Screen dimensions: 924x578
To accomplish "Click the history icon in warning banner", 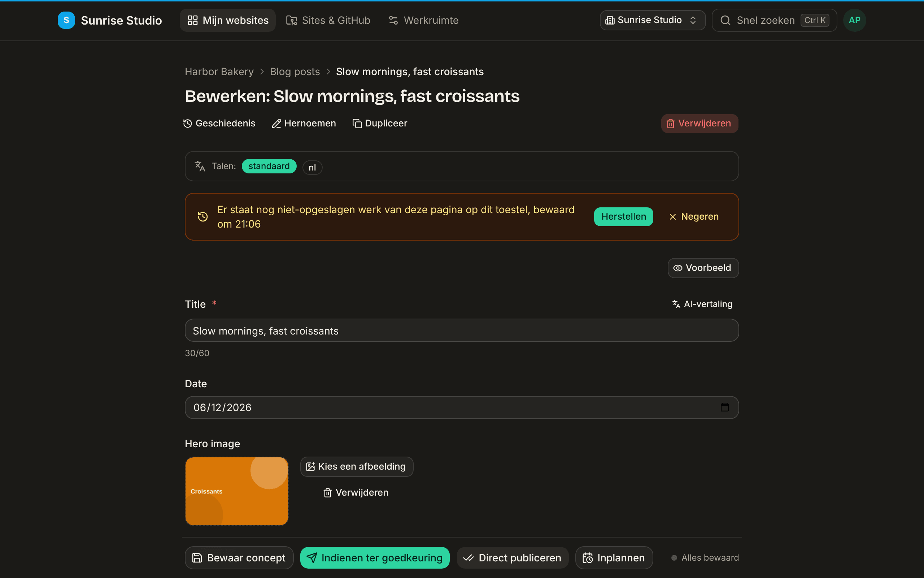I will point(203,217).
